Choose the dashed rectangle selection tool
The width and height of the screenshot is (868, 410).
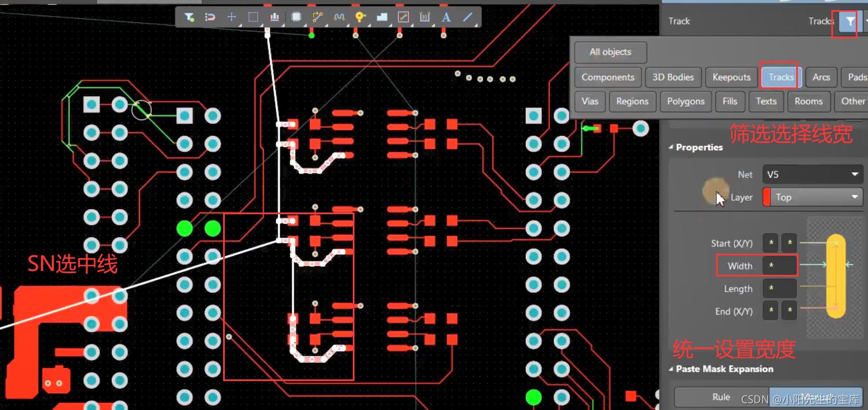[x=253, y=17]
